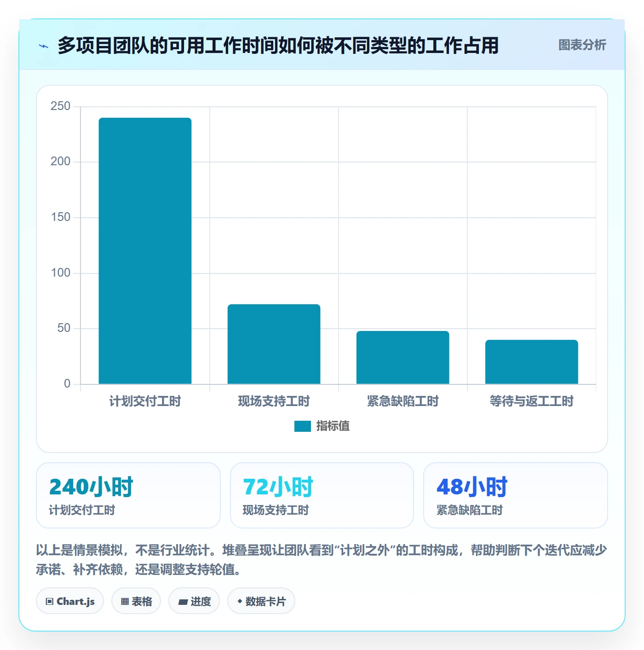Screen dimensions: 644x650
Task: Open the 48小时 紧急缺陷工时 data card
Action: pyautogui.click(x=516, y=495)
